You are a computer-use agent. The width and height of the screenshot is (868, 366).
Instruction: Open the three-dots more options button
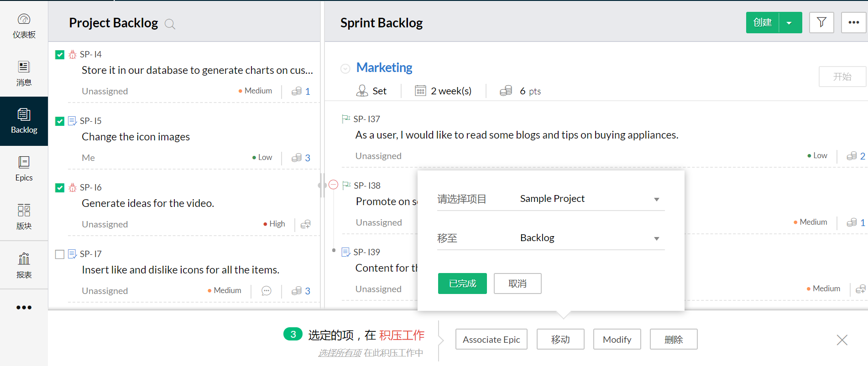click(x=853, y=22)
